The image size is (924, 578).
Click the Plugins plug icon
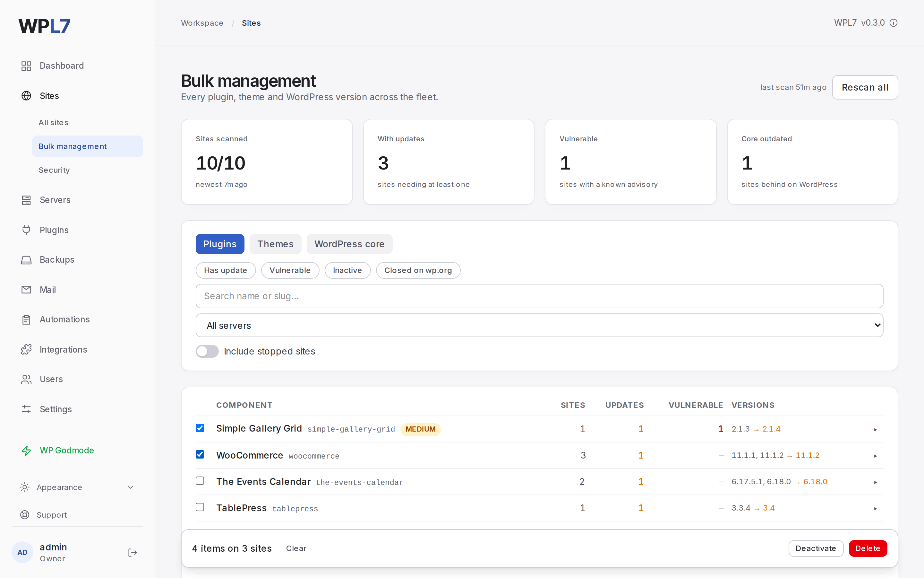click(26, 230)
